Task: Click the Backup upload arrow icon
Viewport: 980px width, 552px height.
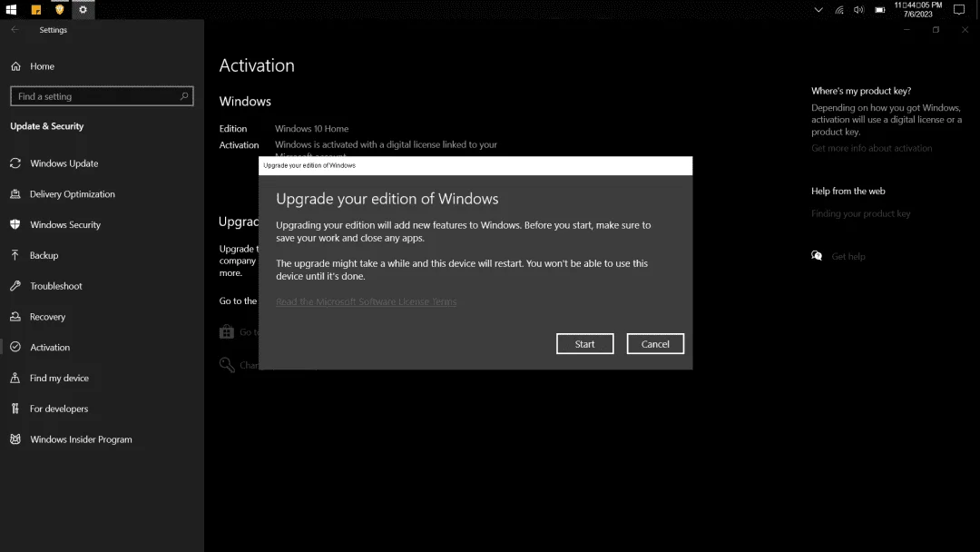Action: click(x=15, y=255)
